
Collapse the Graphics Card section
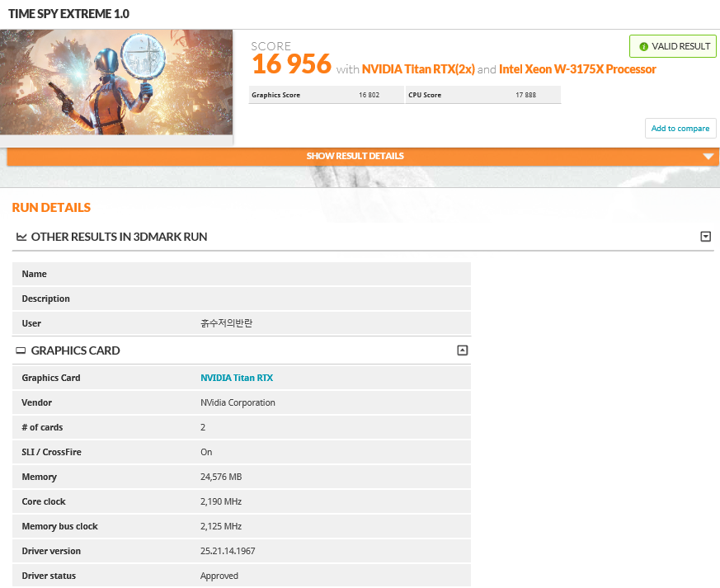(463, 350)
